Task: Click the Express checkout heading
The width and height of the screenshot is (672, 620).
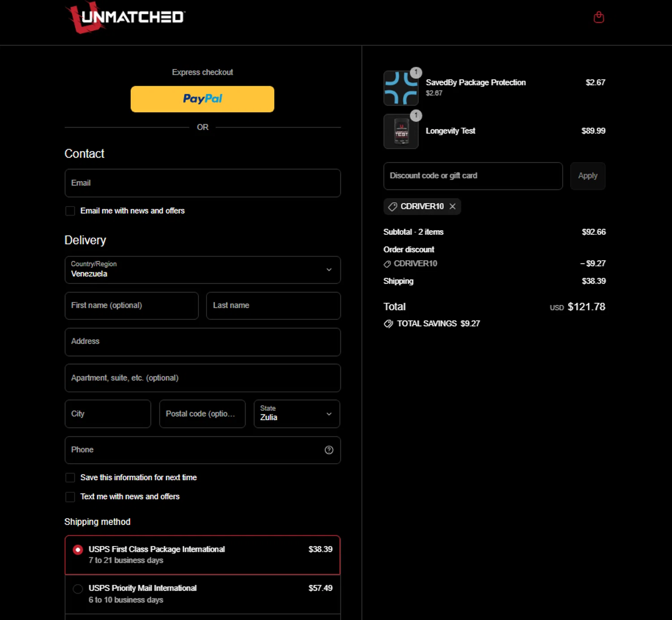Action: [202, 72]
